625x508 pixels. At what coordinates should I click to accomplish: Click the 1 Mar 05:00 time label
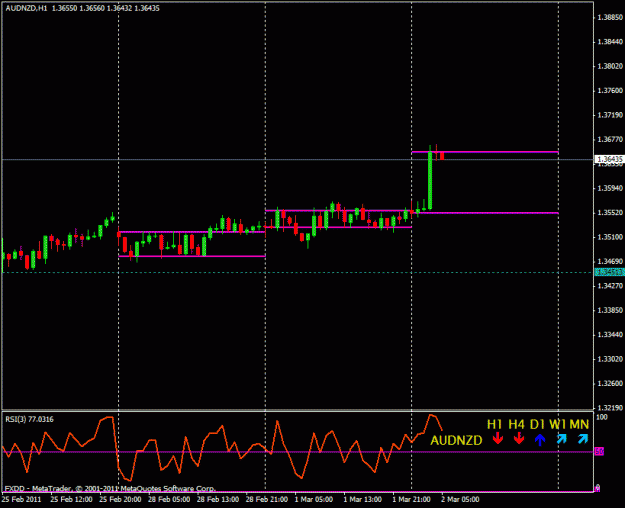[314, 499]
